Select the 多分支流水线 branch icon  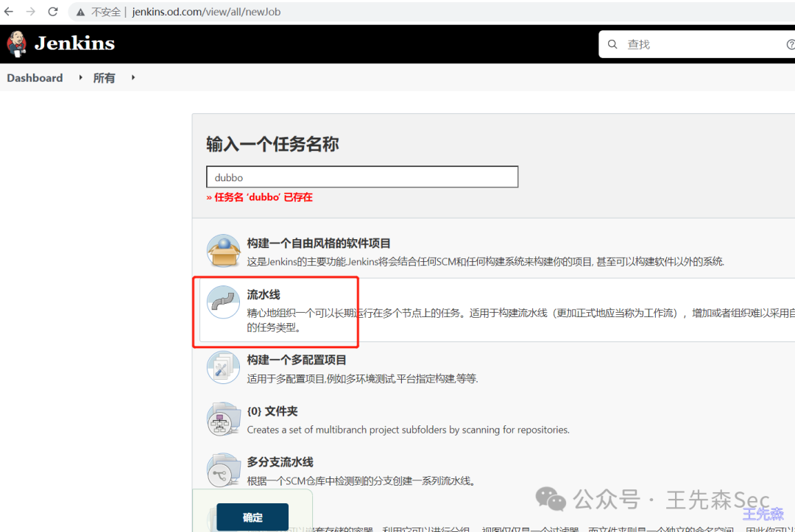click(223, 469)
